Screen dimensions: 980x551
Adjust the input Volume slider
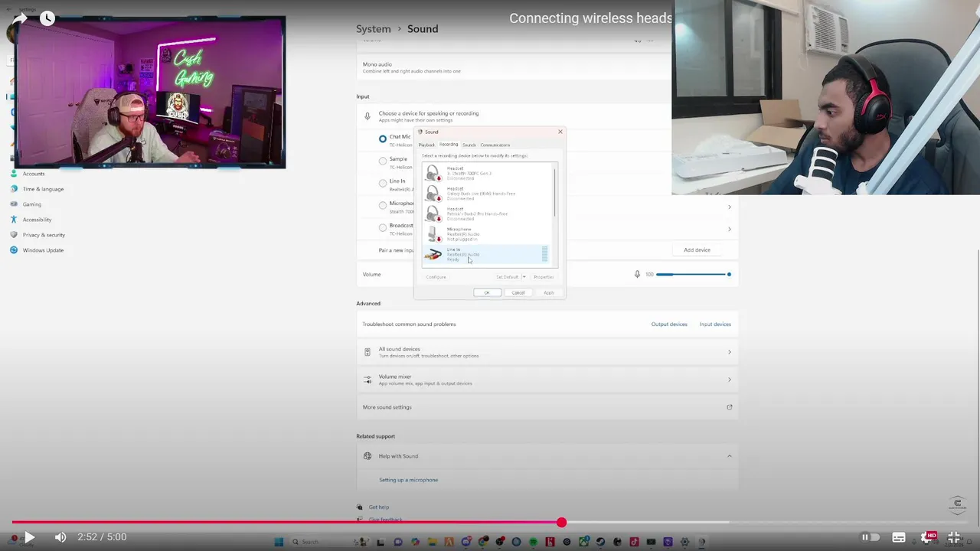(693, 274)
